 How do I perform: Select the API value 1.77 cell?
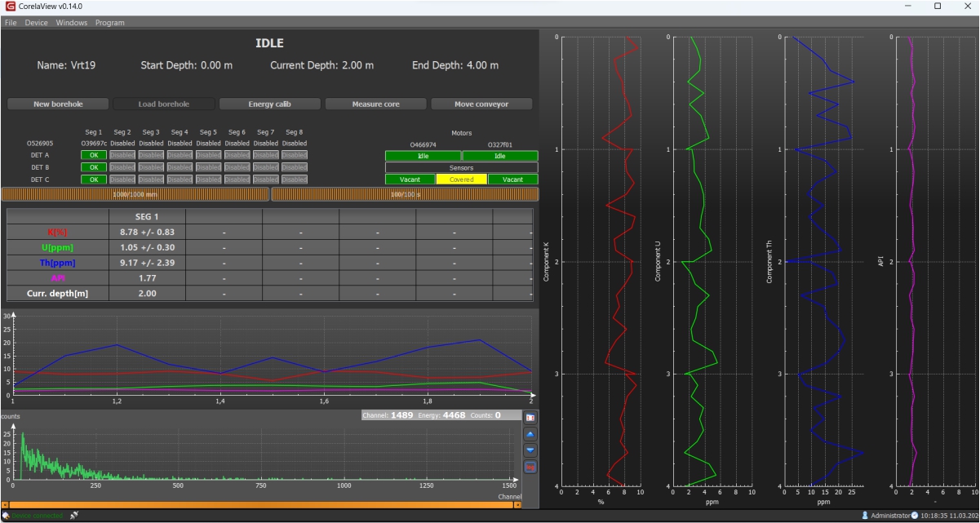click(147, 278)
